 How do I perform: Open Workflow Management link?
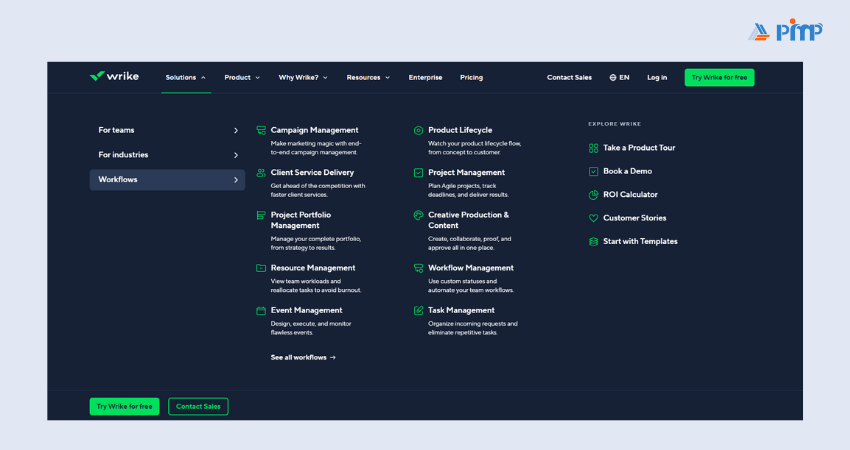471,268
